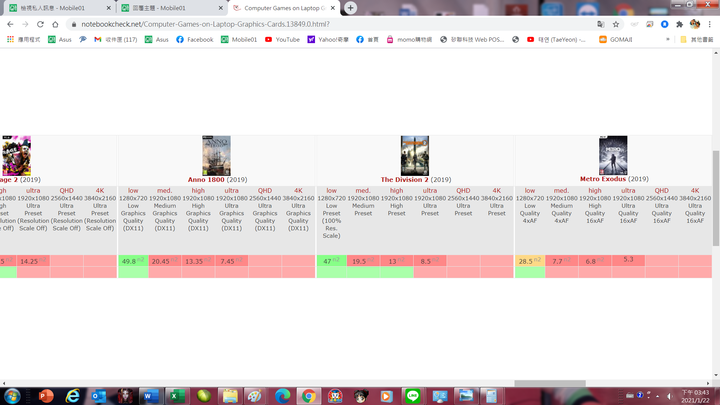Viewport: 720px width, 405px height.
Task: Open the TaeYeon YouTube bookmark
Action: (556, 39)
